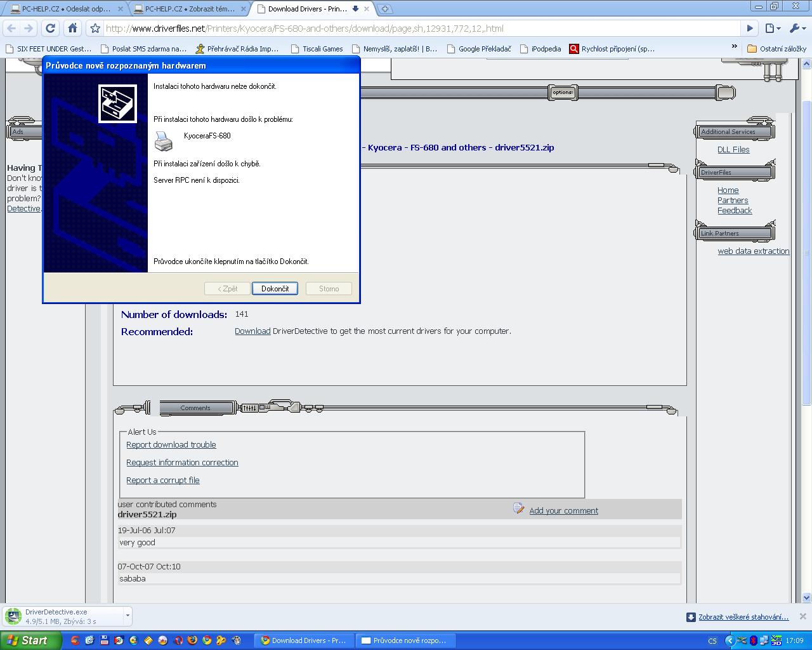Open the 'Tiscali Games' bookmark

click(317, 48)
